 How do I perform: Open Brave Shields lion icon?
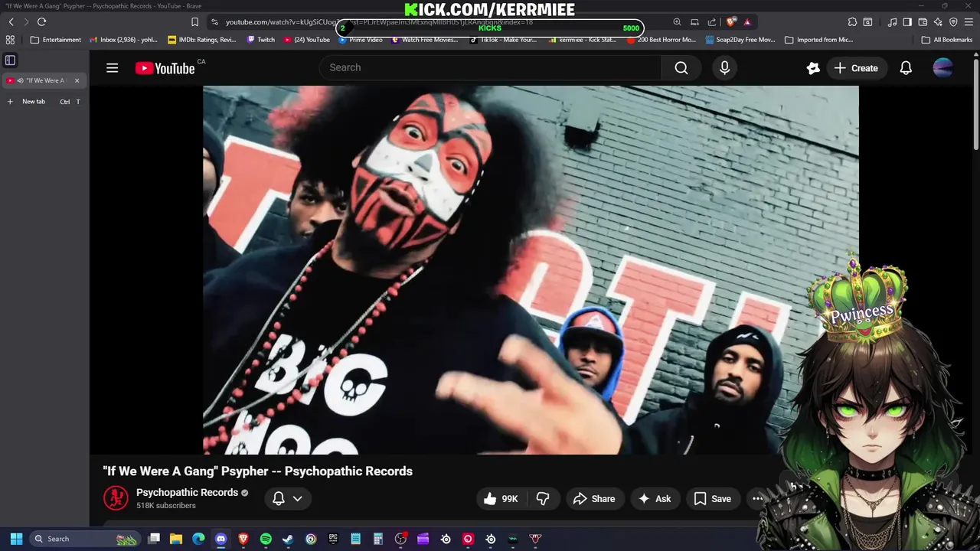pos(730,22)
